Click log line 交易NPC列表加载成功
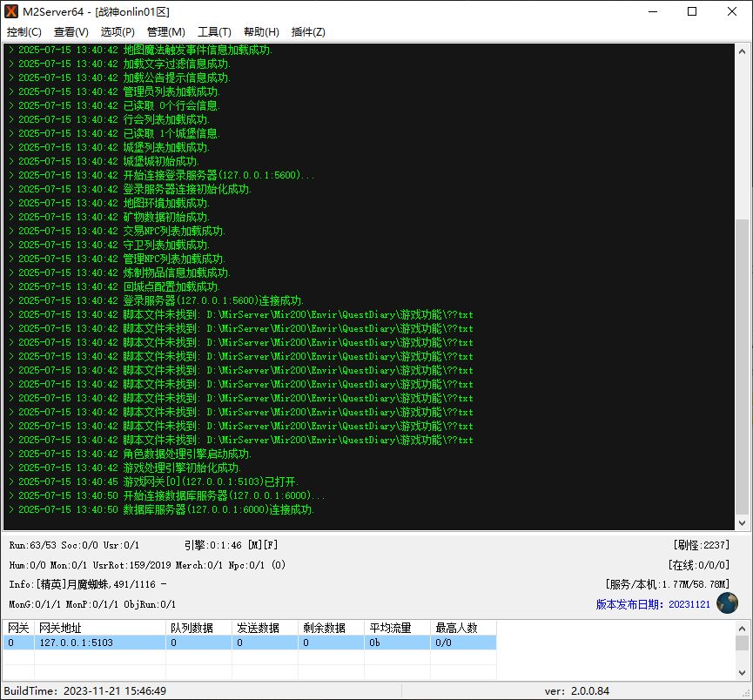The width and height of the screenshot is (753, 700). click(x=117, y=231)
